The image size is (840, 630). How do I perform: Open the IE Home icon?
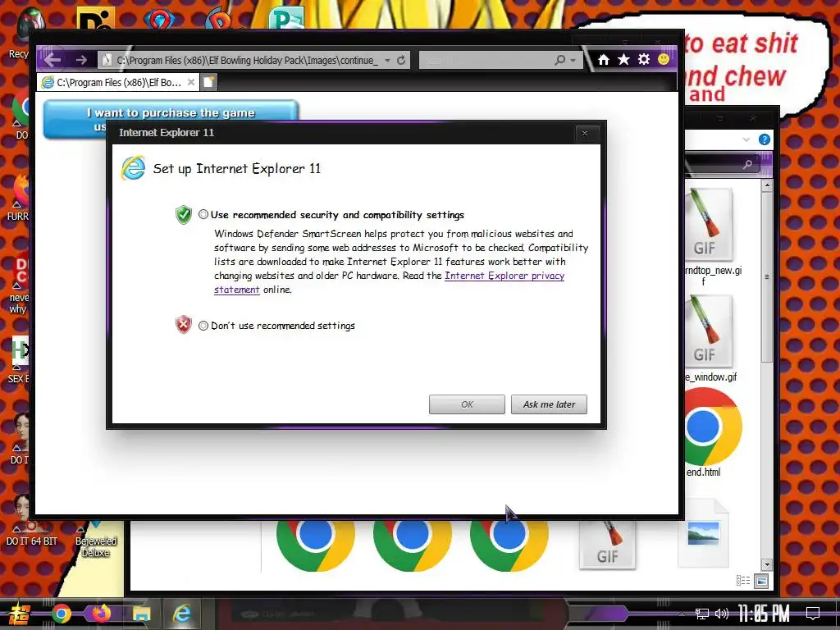pos(603,59)
